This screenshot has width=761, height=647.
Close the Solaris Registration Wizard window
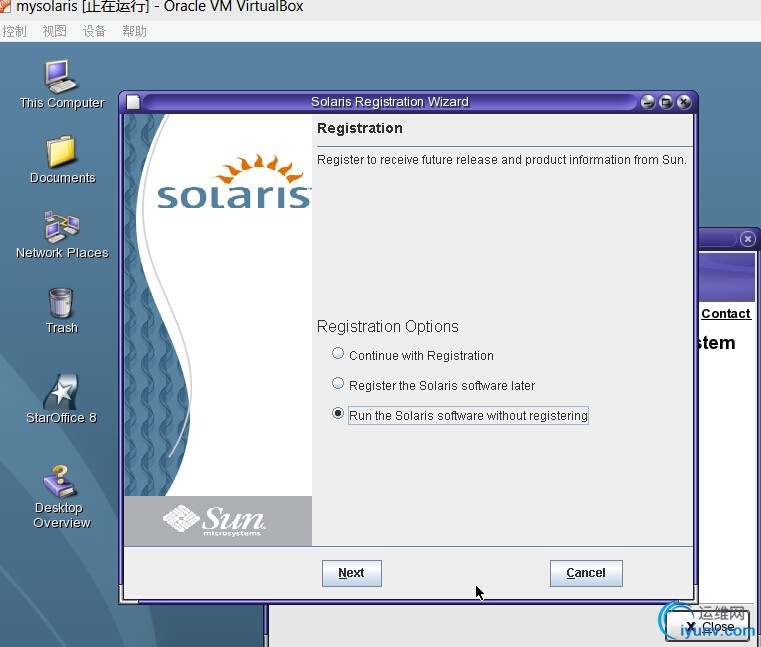click(684, 102)
